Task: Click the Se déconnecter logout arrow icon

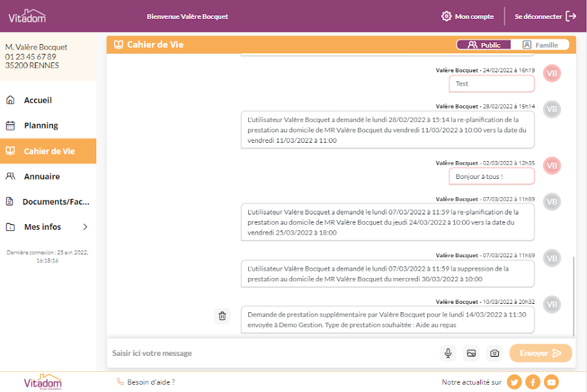Action: click(571, 16)
